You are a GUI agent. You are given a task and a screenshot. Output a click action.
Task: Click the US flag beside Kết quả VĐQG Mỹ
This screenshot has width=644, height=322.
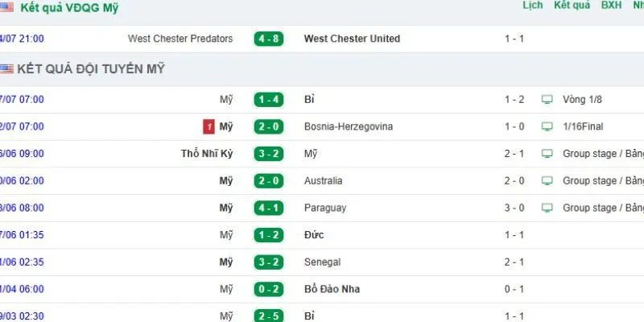pos(6,7)
